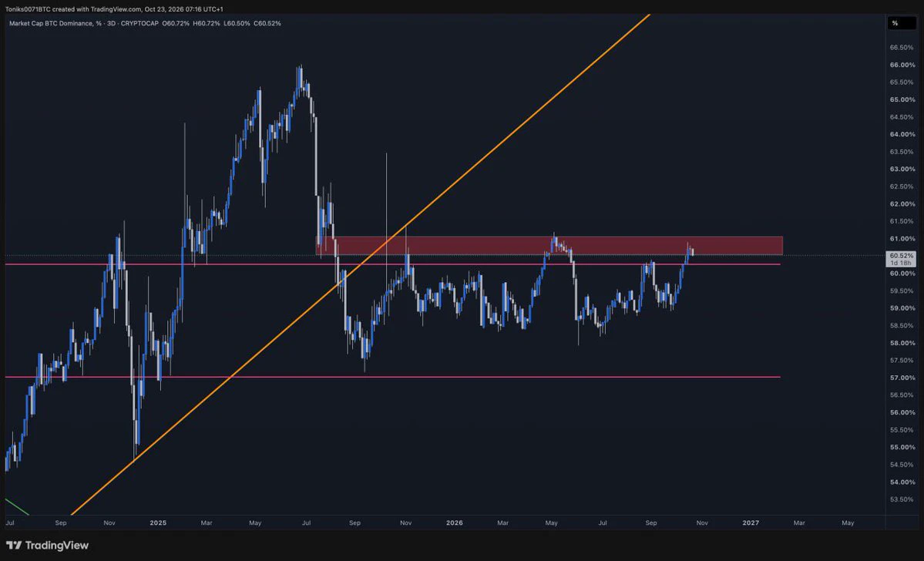Click the low value L60.50% in the legend
This screenshot has height=561, width=924.
(x=237, y=24)
